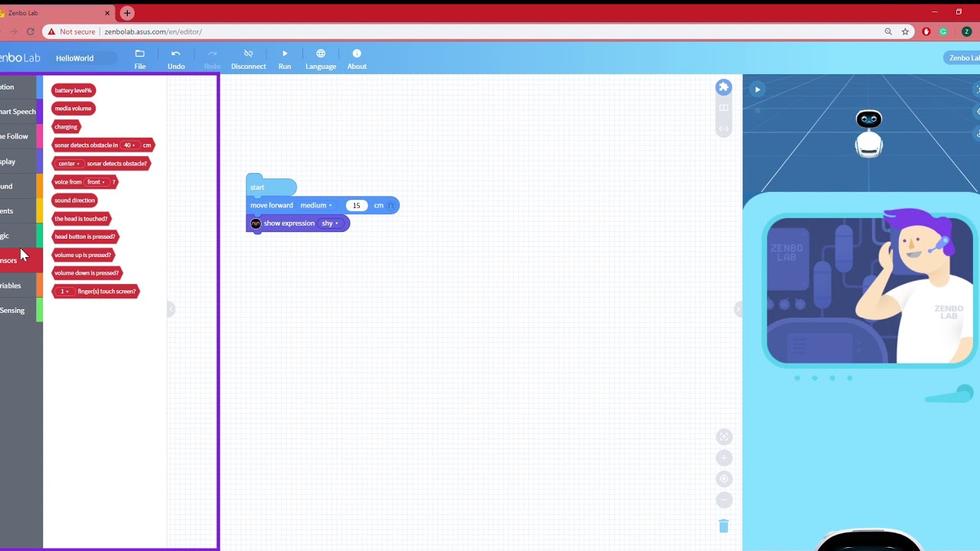Viewport: 980px width, 551px height.
Task: Disconnect from the robot
Action: [248, 59]
